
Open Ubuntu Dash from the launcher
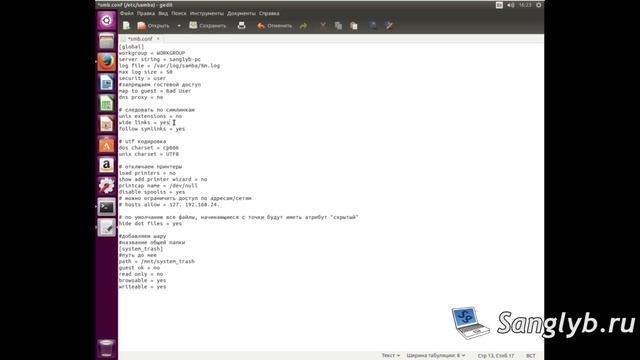pos(107,20)
